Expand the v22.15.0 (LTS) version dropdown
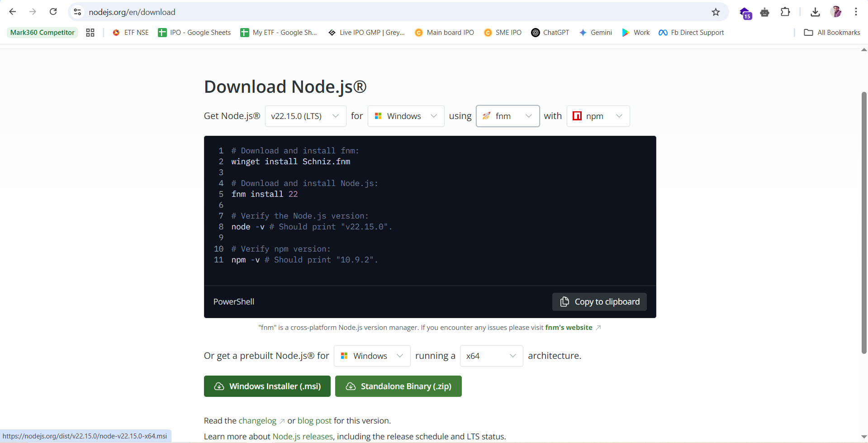 [305, 116]
